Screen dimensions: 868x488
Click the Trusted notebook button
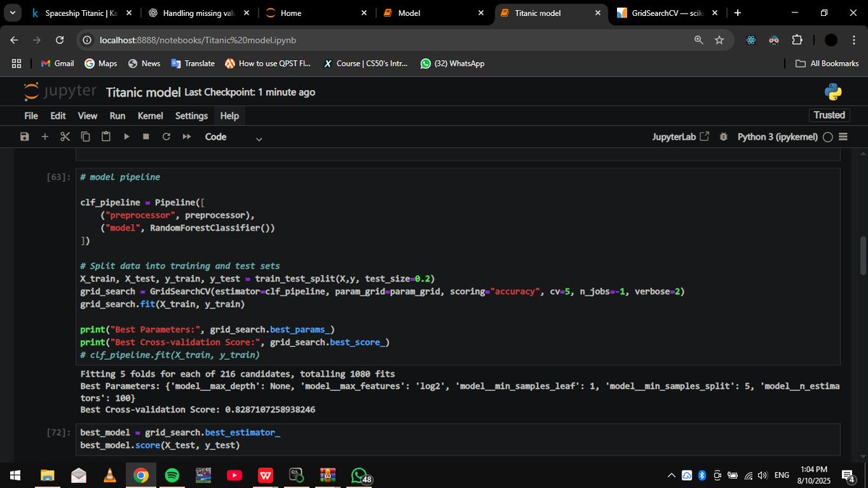(829, 115)
